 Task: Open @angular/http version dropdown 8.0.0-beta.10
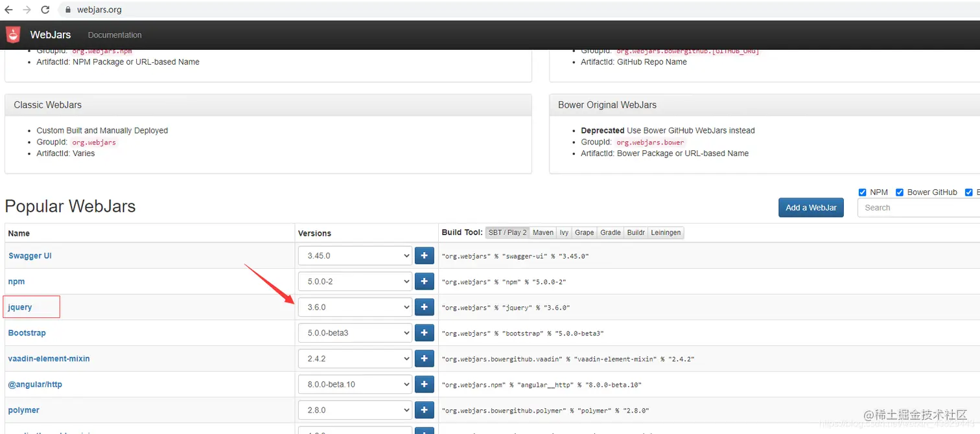click(355, 384)
